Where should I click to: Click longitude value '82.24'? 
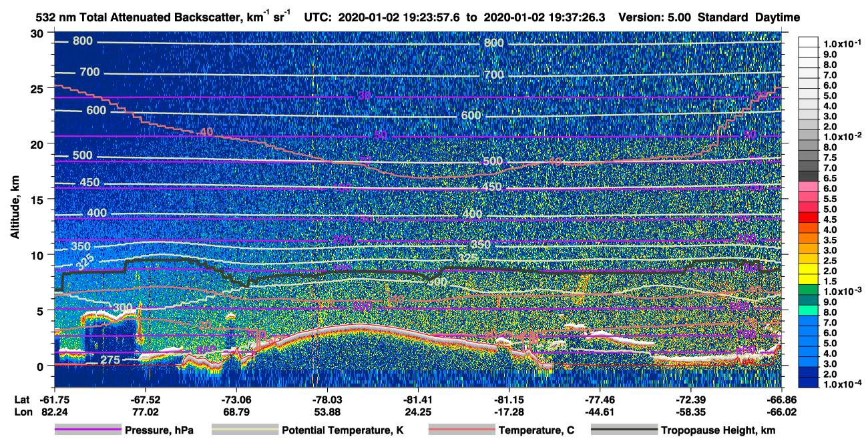coord(53,412)
